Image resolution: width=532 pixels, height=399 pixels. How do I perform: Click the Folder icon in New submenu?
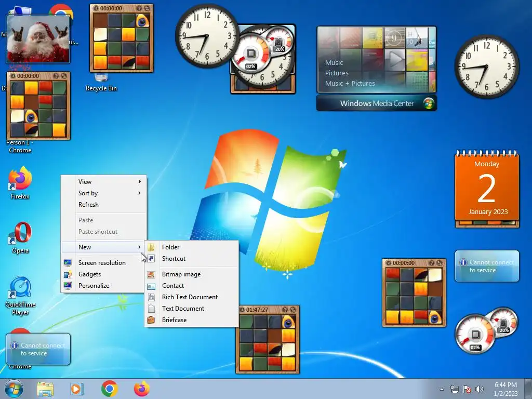pos(151,247)
